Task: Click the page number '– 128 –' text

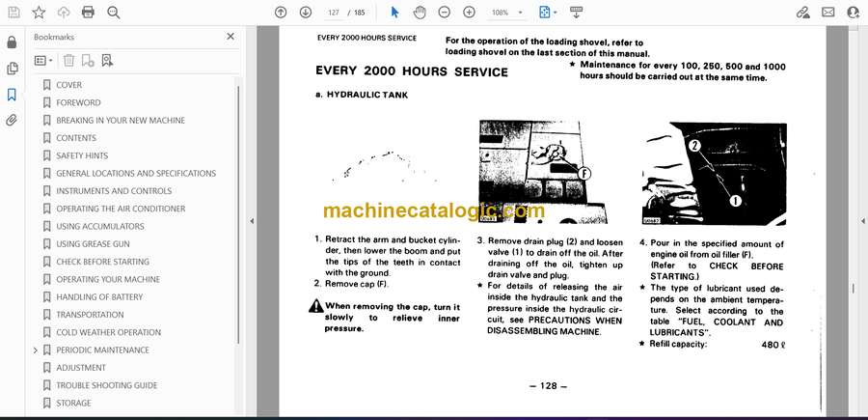Action: point(548,386)
